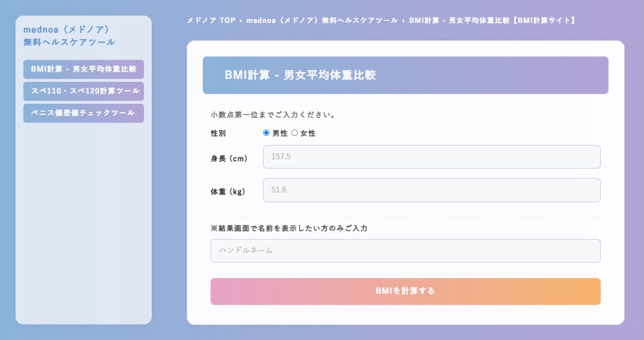Select the 男性 radio button
Viewport: 644px width, 340px height.
click(266, 133)
